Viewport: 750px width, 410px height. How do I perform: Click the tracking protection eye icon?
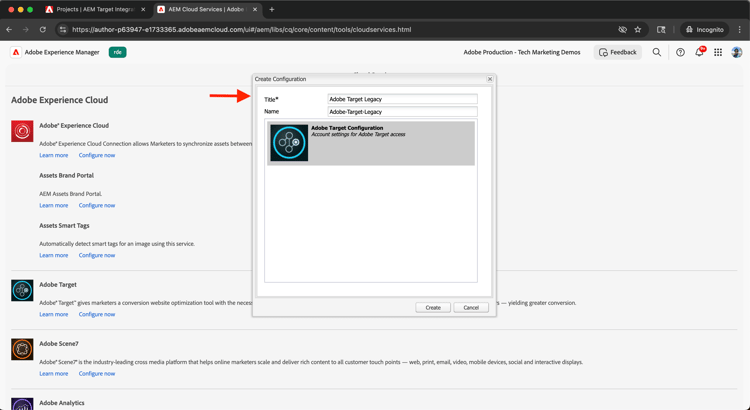tap(622, 30)
